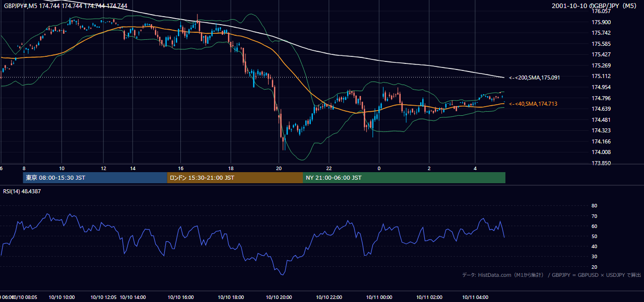The width and height of the screenshot is (644, 302).
Task: Click RSI axis level 70
Action: 595,216
